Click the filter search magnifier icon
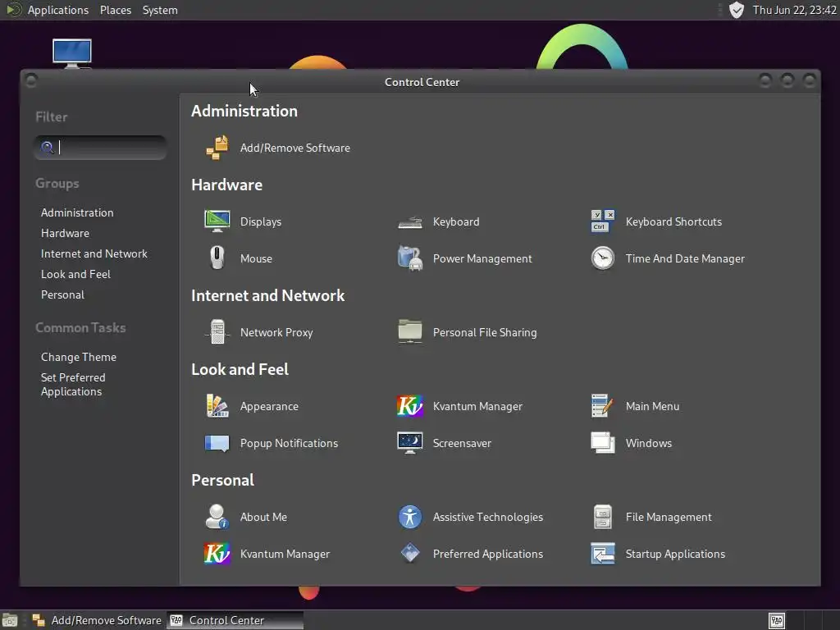 coord(47,148)
